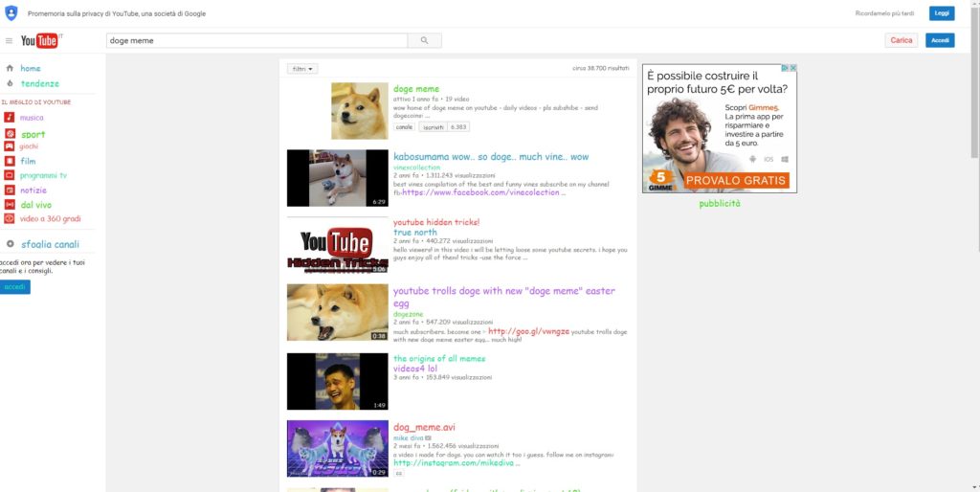Open the dog_meme.avi video title

pyautogui.click(x=424, y=427)
